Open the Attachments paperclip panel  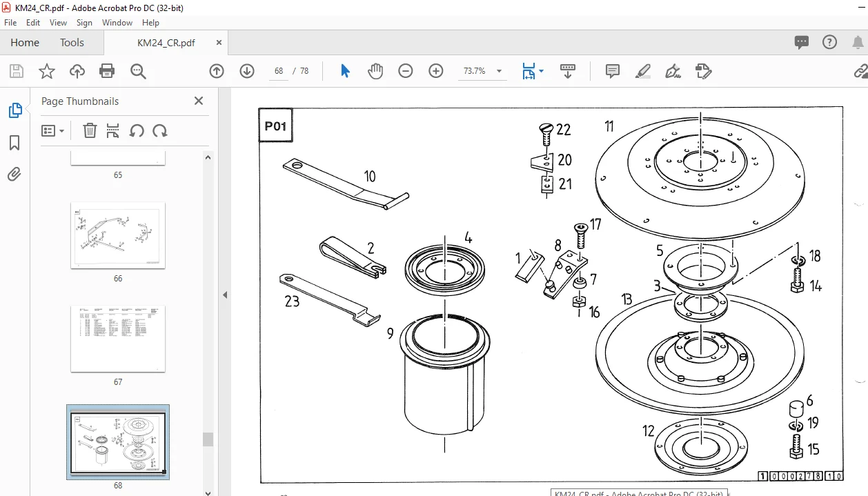pyautogui.click(x=14, y=175)
